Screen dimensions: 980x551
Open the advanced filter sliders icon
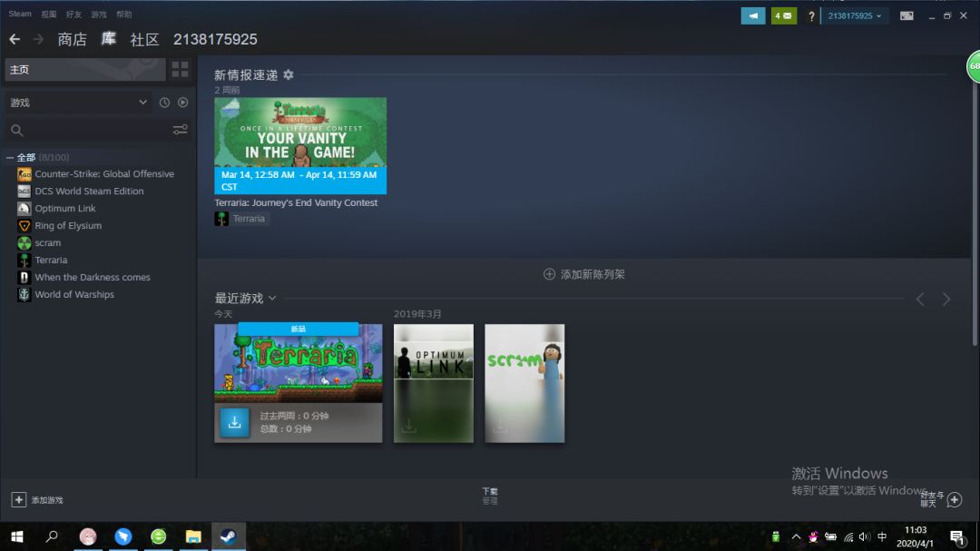(x=180, y=130)
